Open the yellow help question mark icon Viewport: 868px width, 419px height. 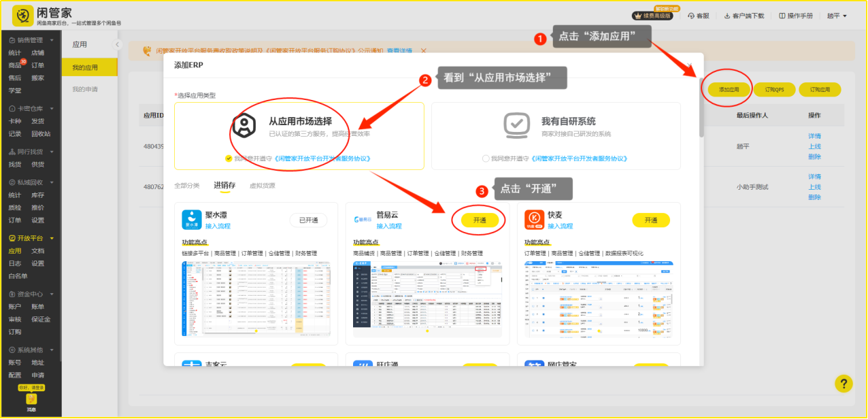click(843, 383)
